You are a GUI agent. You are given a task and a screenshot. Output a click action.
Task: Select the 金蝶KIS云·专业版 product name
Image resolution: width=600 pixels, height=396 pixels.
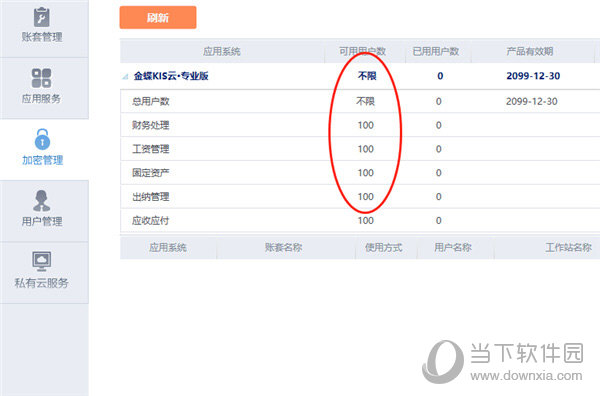(x=171, y=76)
